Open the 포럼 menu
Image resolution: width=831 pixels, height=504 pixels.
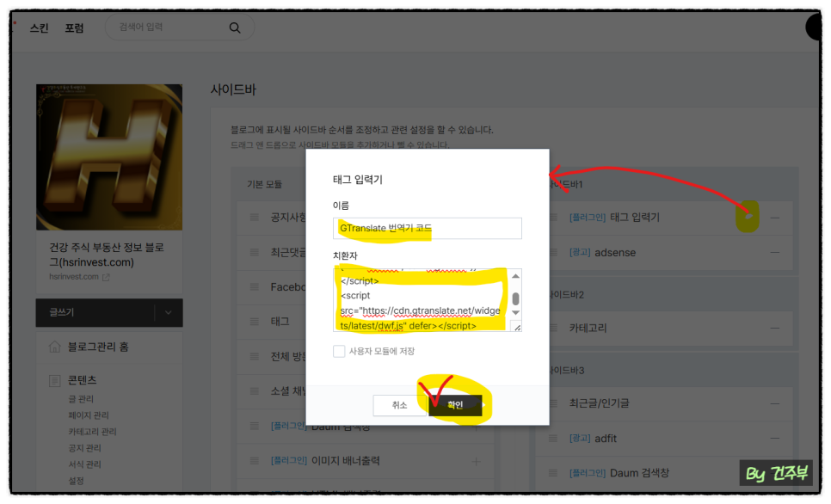pos(74,28)
